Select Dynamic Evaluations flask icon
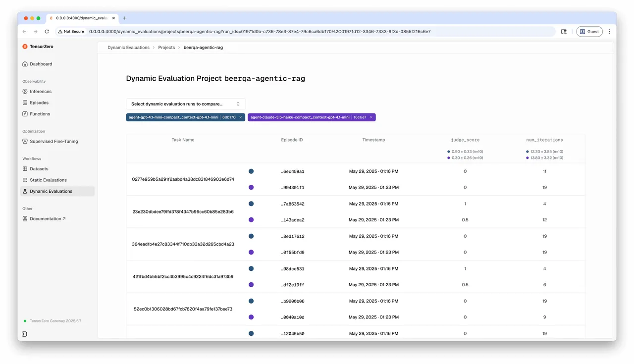 point(25,191)
